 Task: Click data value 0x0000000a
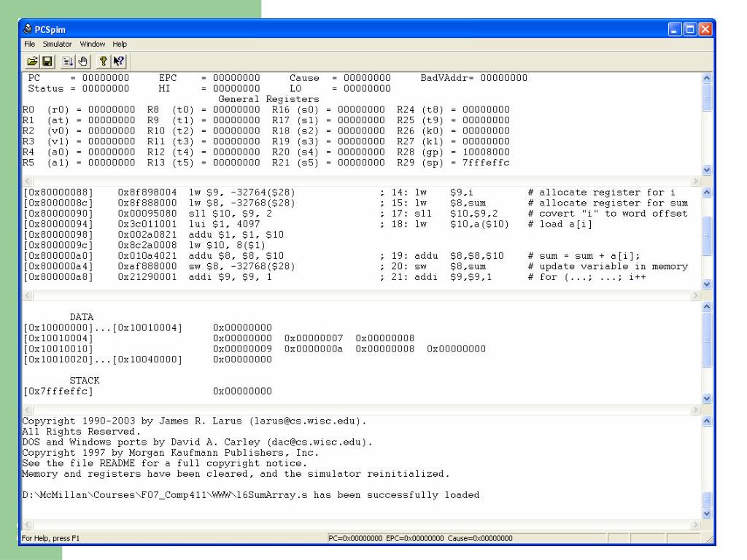click(x=314, y=349)
